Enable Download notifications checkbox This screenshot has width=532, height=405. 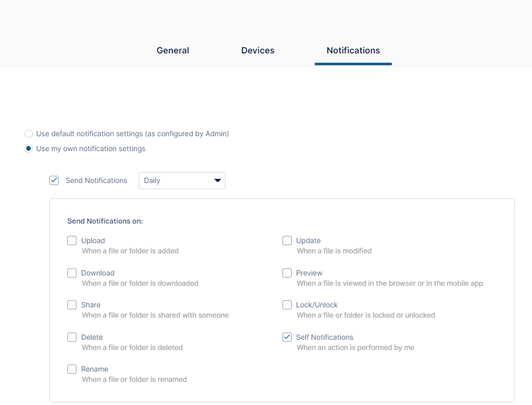pos(72,273)
